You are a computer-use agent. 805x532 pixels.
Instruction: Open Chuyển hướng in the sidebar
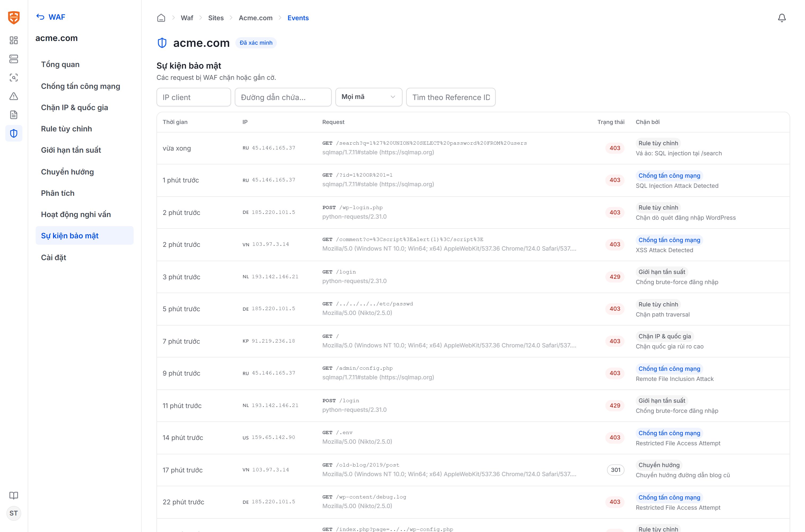(x=85, y=172)
